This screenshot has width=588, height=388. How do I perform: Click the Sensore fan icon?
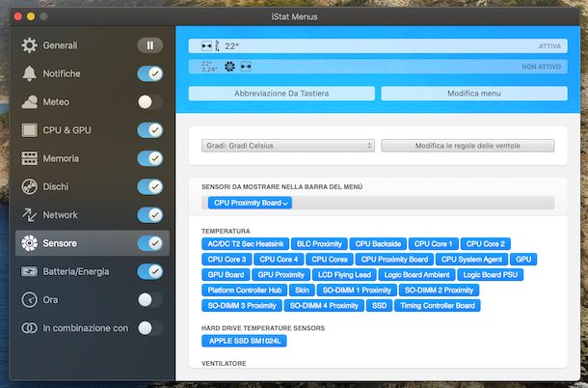pyautogui.click(x=29, y=243)
